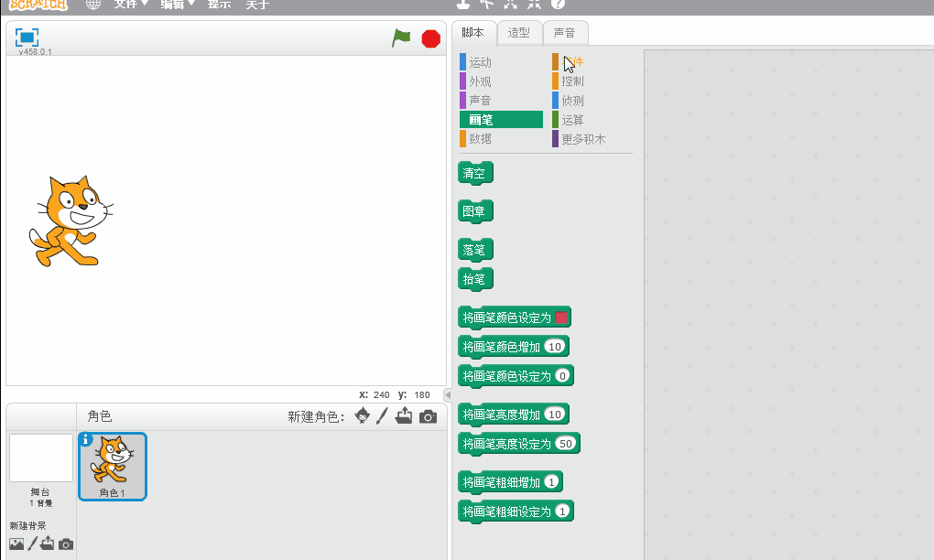Viewport: 934px width, 560px height.
Task: Select the grow sprite tool
Action: tap(510, 4)
